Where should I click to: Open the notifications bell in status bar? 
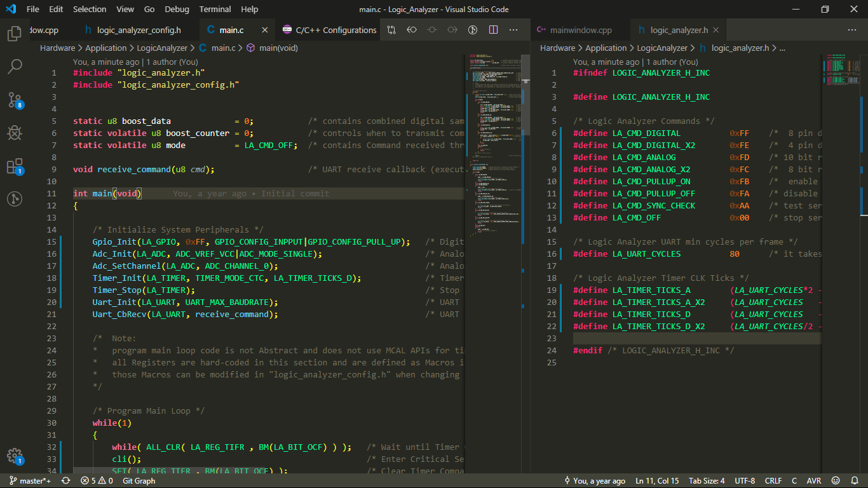click(x=853, y=481)
